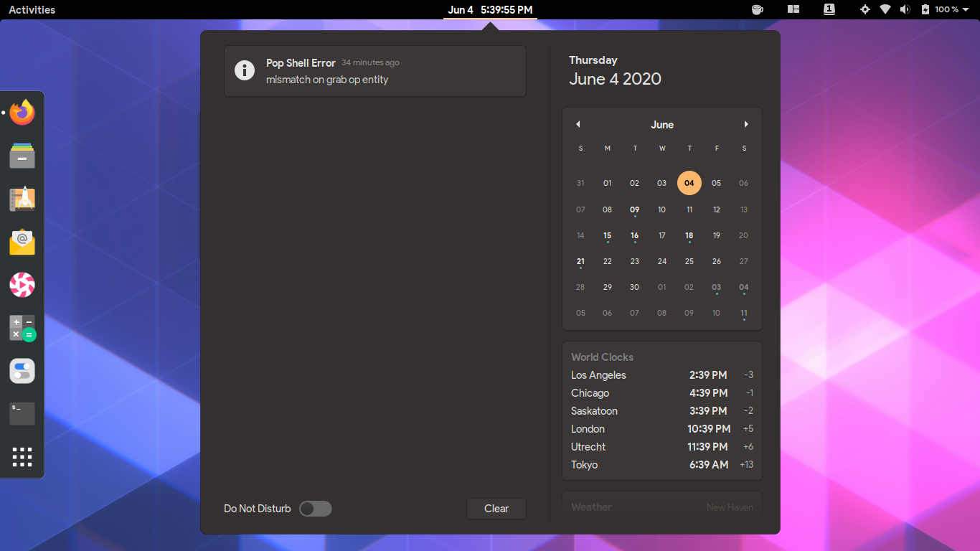Select June 27 in the calendar
The image size is (980, 551).
pos(744,262)
